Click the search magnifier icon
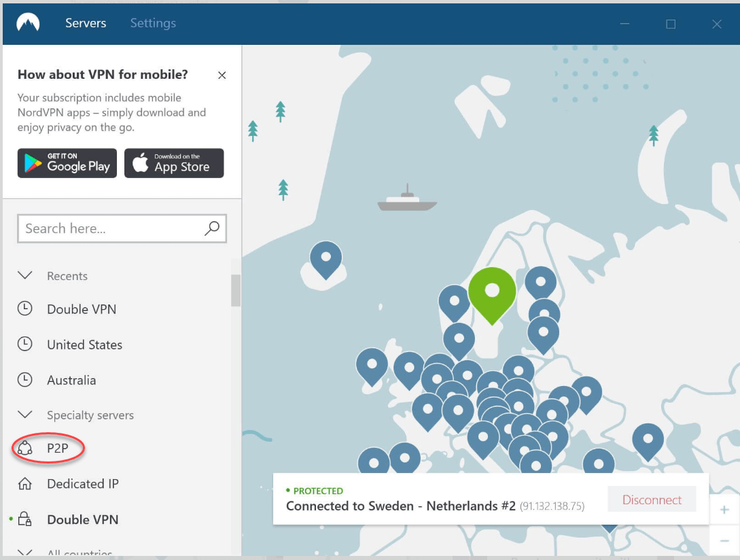Image resolution: width=740 pixels, height=560 pixels. click(x=212, y=228)
